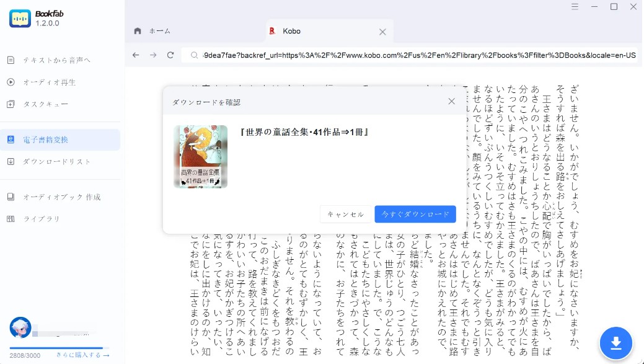This screenshot has height=364, width=644.
Task: Click the task queue icon
Action: pyautogui.click(x=11, y=104)
